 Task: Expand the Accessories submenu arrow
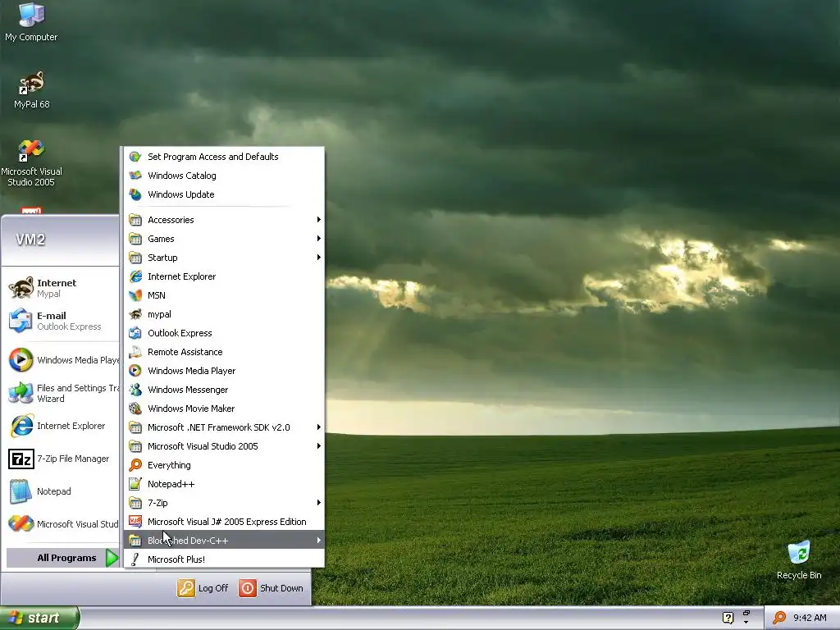coord(319,220)
